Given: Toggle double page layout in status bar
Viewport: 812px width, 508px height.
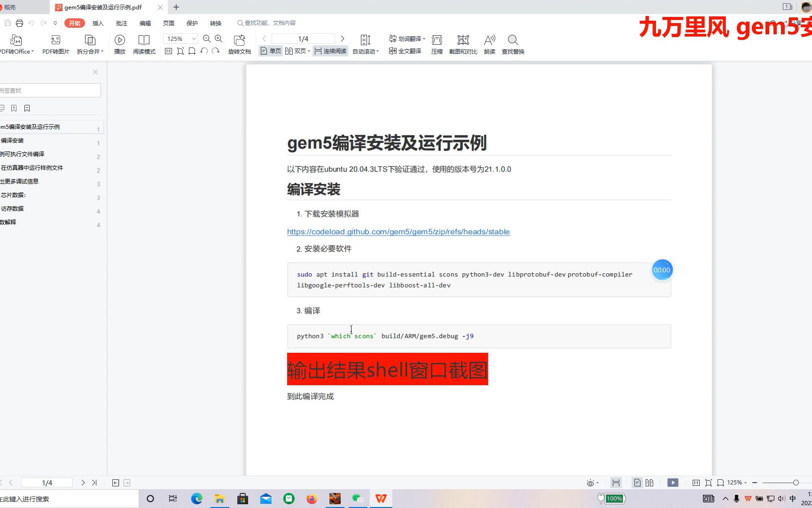Looking at the screenshot, I should tap(649, 483).
